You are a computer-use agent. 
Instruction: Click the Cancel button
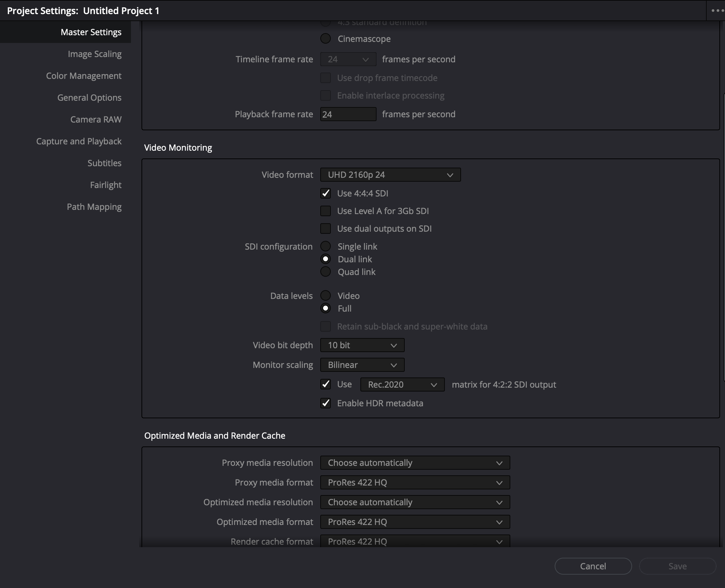(x=593, y=566)
